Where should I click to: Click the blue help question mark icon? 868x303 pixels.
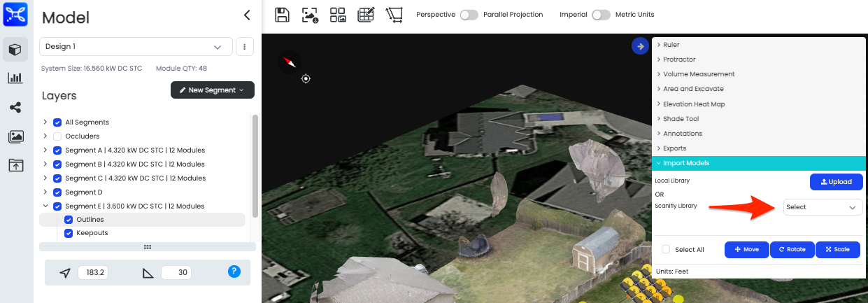click(234, 272)
